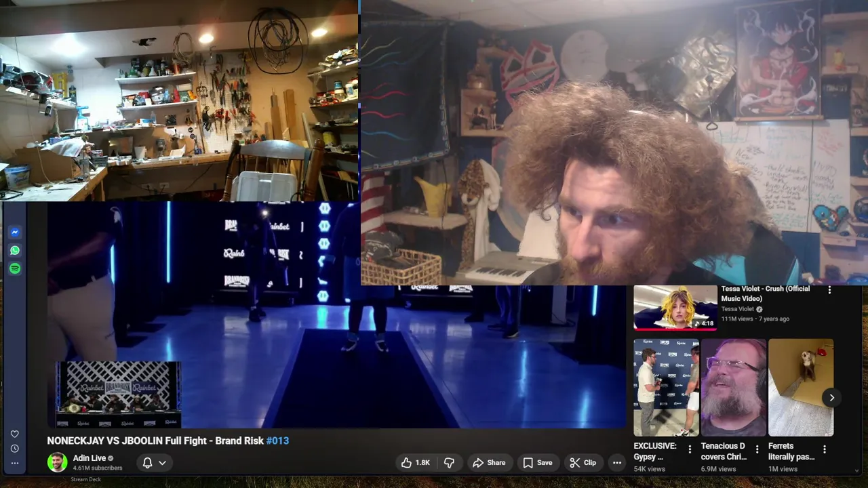Open options menu for Tessa Violet video
Screen dimensions: 868x488
[x=829, y=290]
